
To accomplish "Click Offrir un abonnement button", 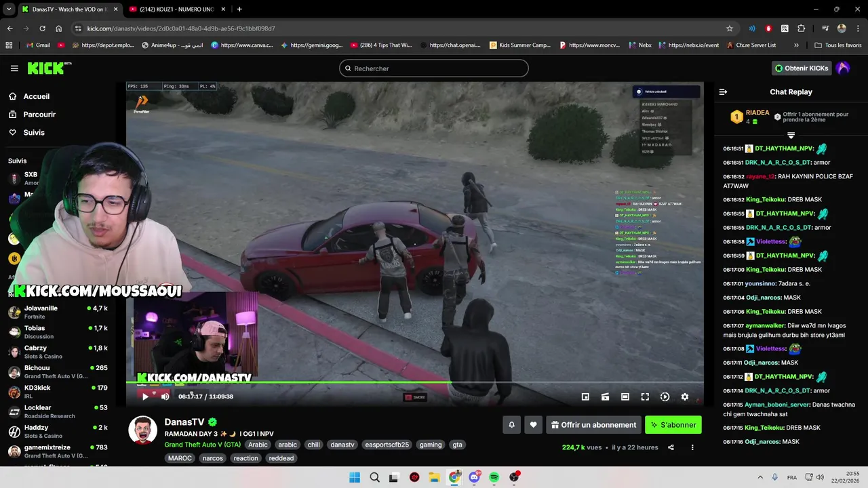I will [x=593, y=425].
